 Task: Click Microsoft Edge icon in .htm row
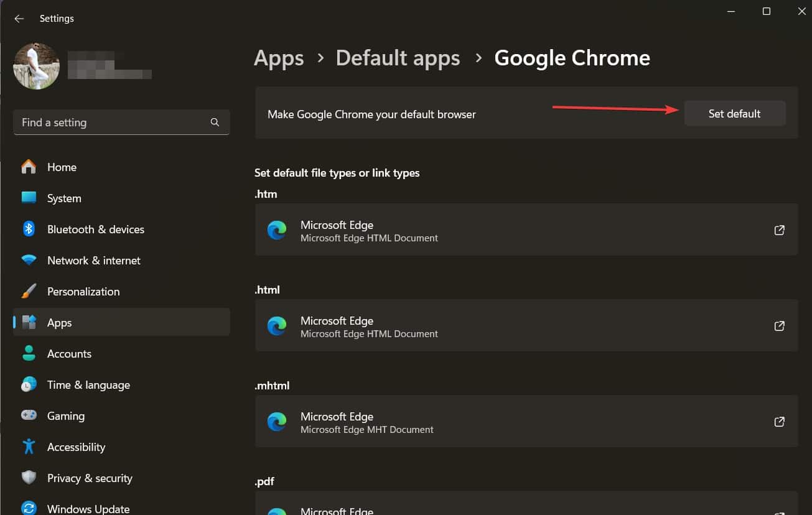tap(277, 230)
